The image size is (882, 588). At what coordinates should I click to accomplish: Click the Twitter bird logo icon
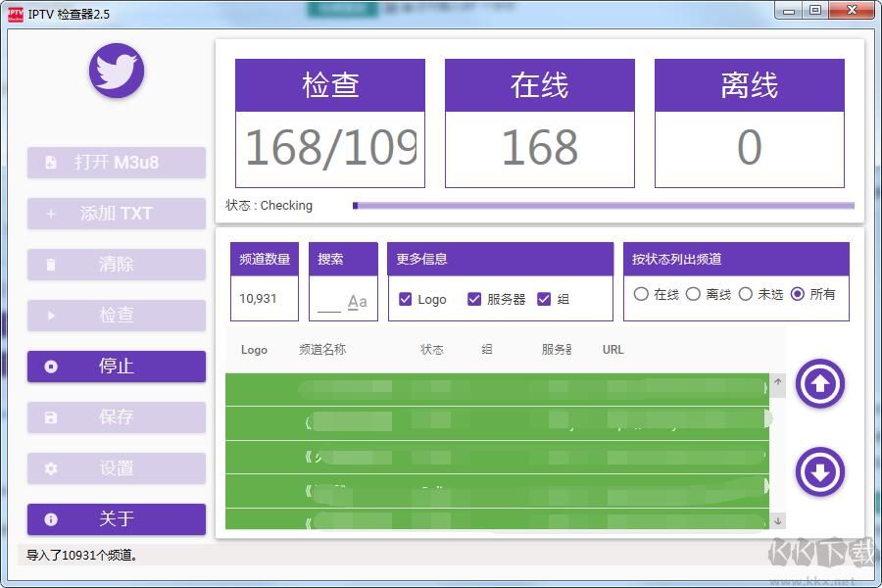click(116, 71)
